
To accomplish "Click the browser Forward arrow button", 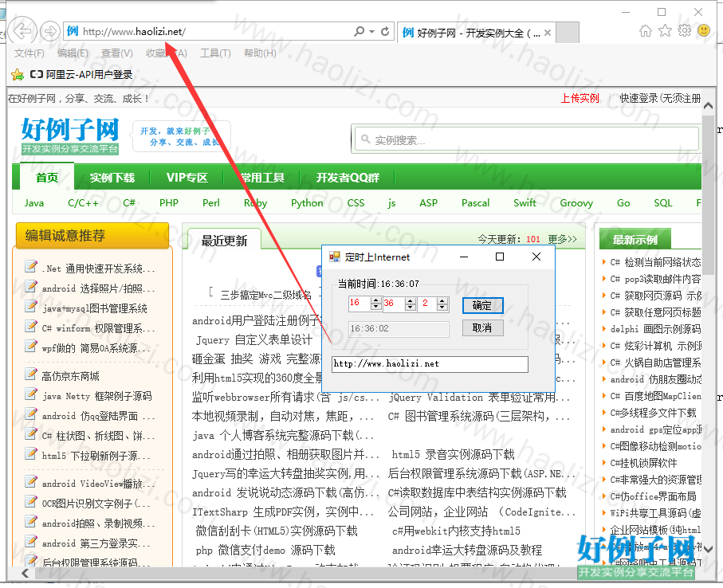I will [49, 31].
